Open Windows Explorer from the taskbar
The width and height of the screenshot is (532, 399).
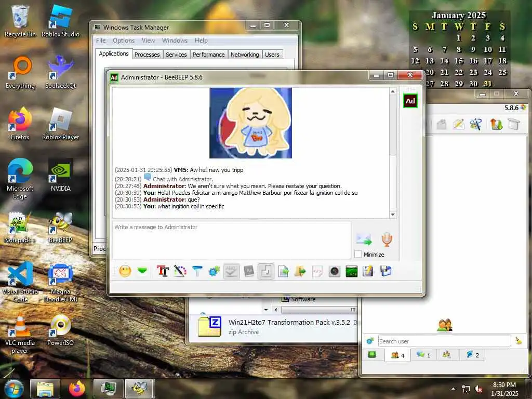click(x=45, y=389)
